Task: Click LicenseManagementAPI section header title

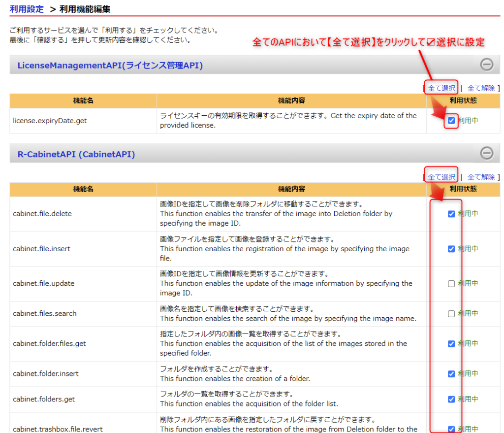Action: coord(110,65)
